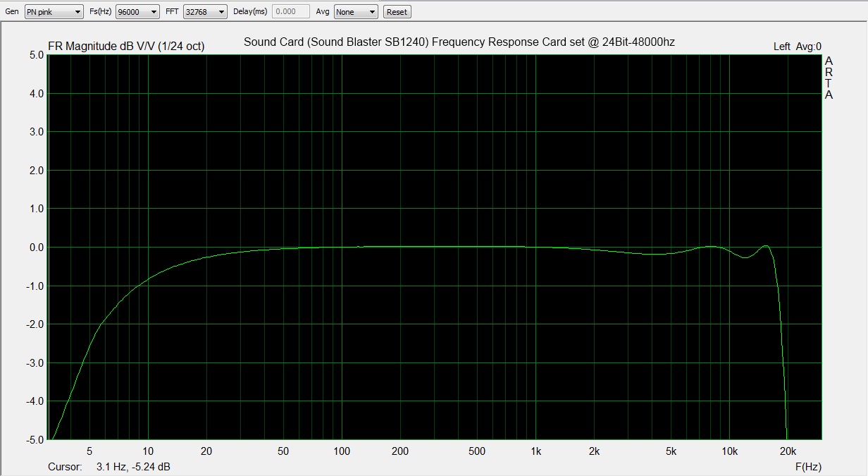868x476 pixels.
Task: Click the -5.0 y-axis value
Action: coord(35,439)
